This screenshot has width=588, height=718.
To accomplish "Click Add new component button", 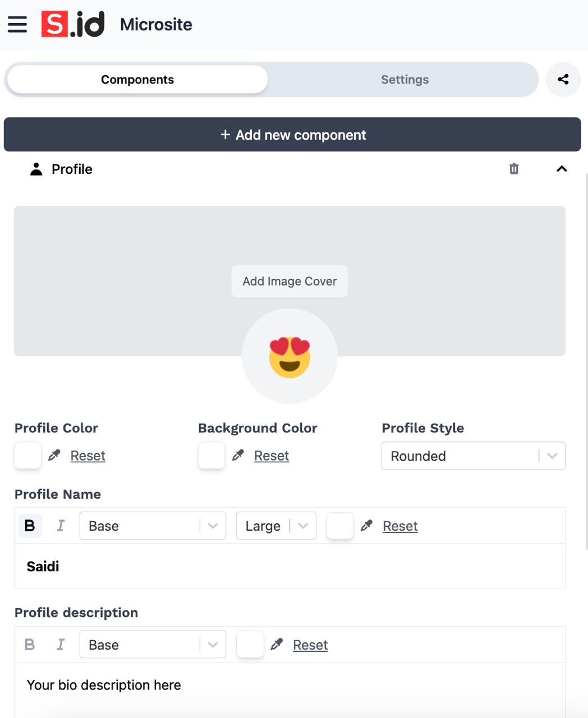I will (x=292, y=135).
